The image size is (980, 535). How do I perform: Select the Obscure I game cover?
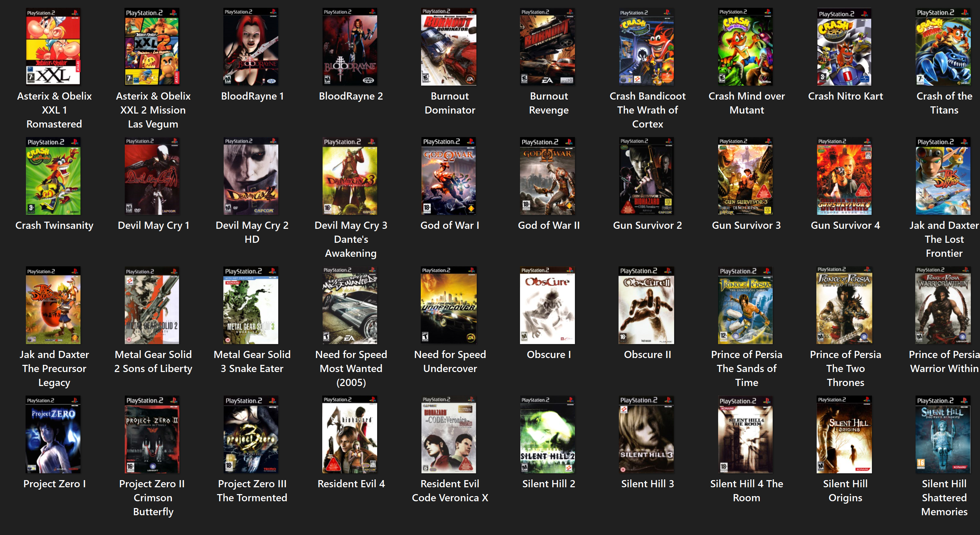(x=547, y=305)
